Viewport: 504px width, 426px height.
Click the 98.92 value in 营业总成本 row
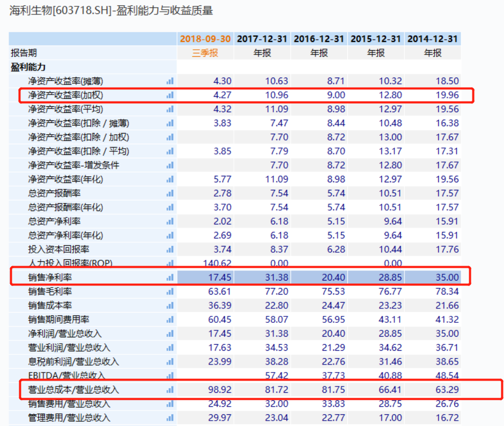click(x=220, y=390)
